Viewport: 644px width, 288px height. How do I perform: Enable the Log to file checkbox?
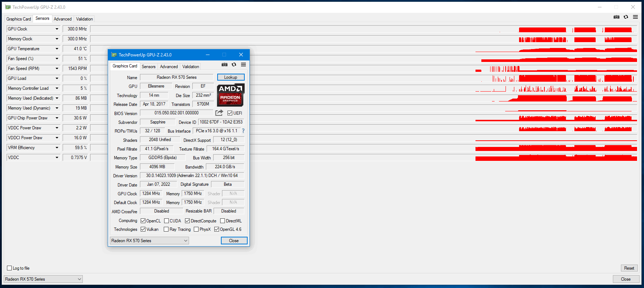(10, 268)
